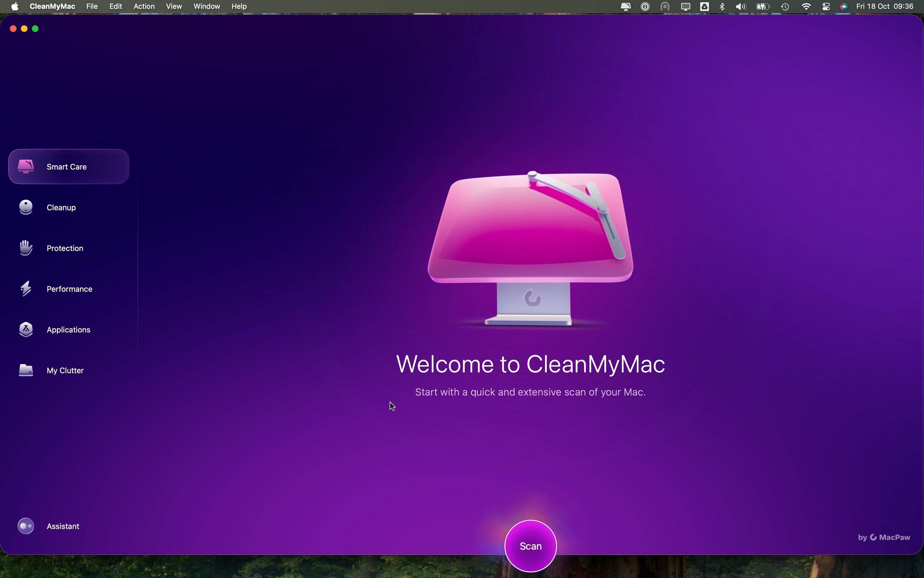
Task: Open the Protection hand icon
Action: (x=26, y=248)
